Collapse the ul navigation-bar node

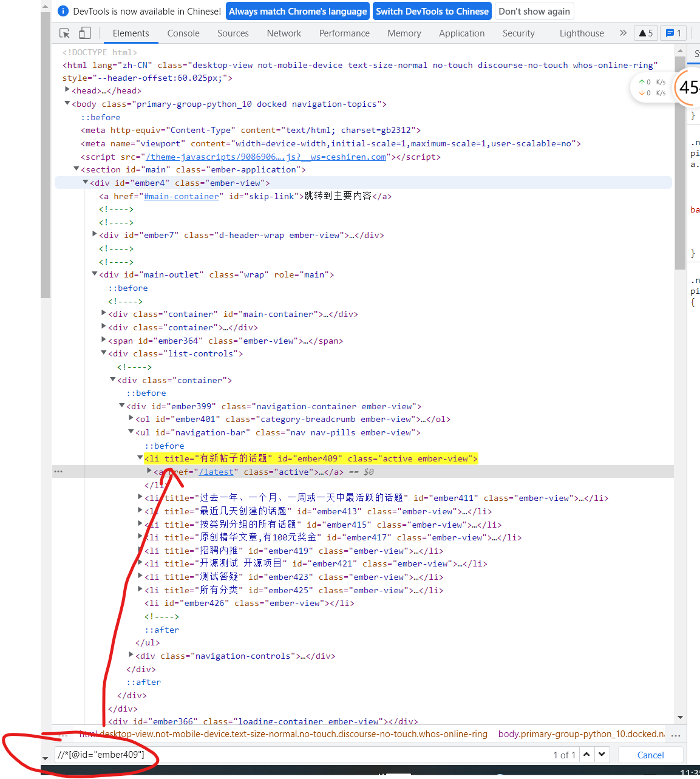pos(131,432)
